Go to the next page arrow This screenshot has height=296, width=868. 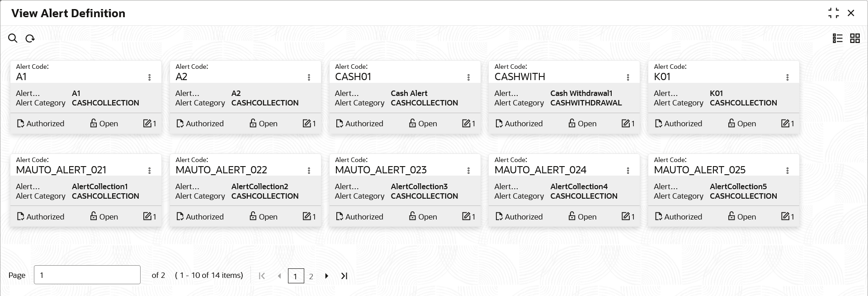pyautogui.click(x=326, y=276)
